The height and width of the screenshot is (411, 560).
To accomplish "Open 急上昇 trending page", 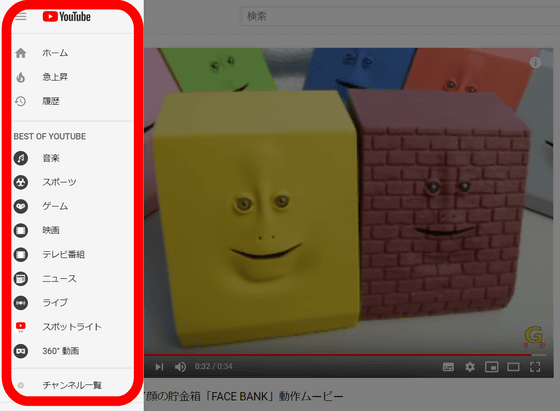I will [55, 77].
